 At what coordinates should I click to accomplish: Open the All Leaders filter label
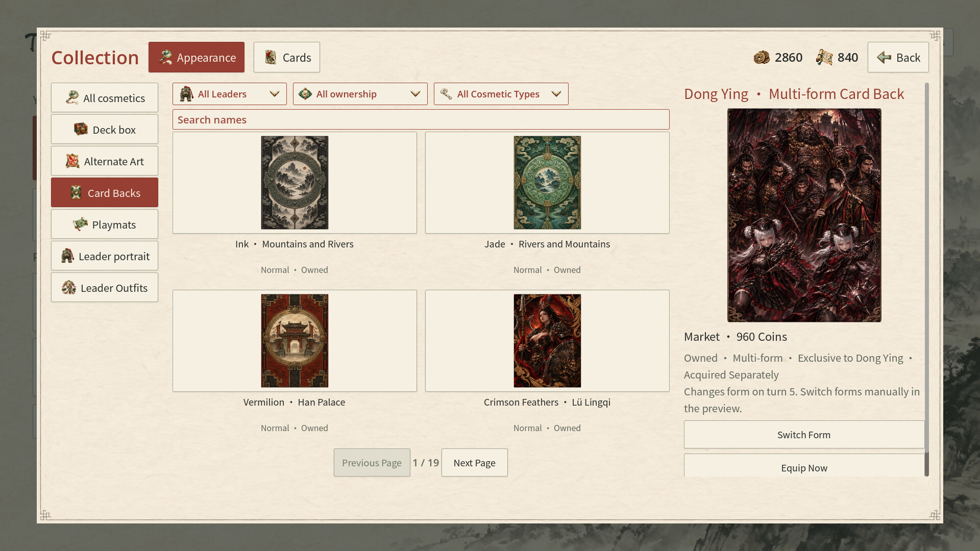click(x=222, y=94)
